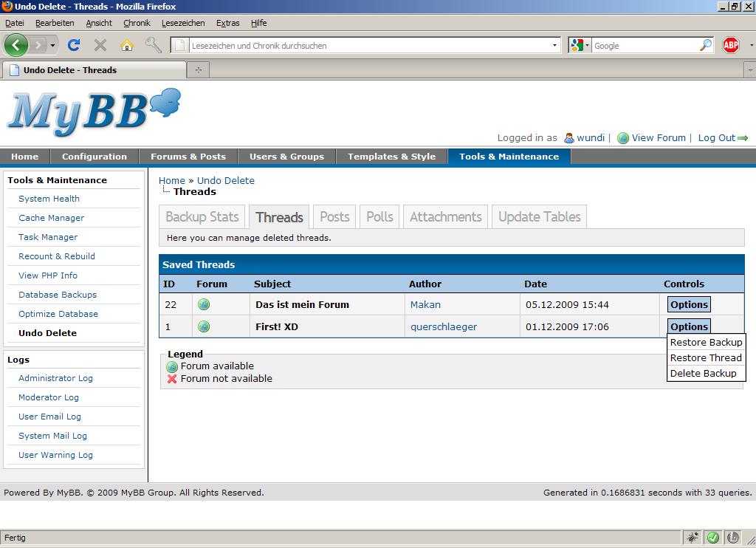756x548 pixels.
Task: Click the page icon in address bar
Action: tap(180, 45)
